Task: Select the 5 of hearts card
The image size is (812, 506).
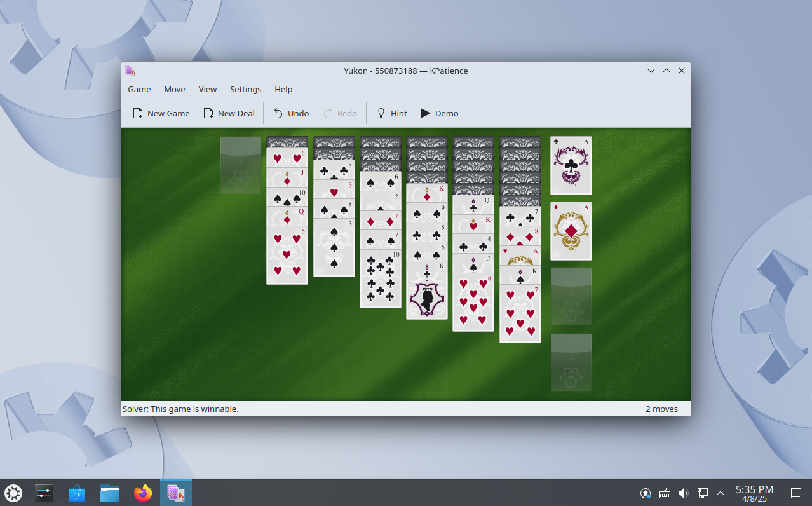Action: tap(287, 255)
